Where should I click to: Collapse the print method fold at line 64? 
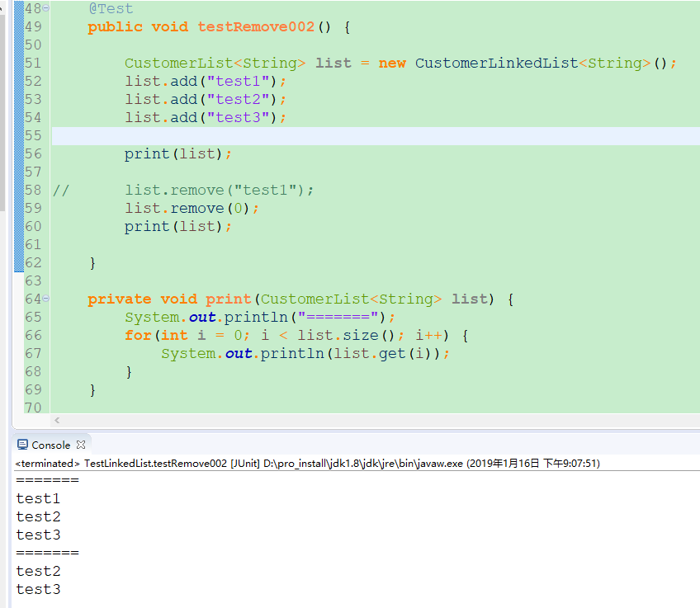[x=46, y=299]
